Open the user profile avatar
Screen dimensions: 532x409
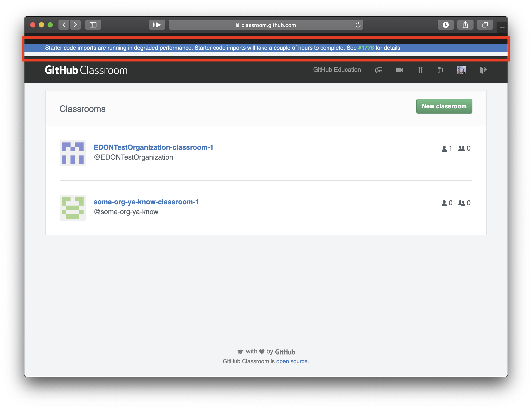click(461, 70)
